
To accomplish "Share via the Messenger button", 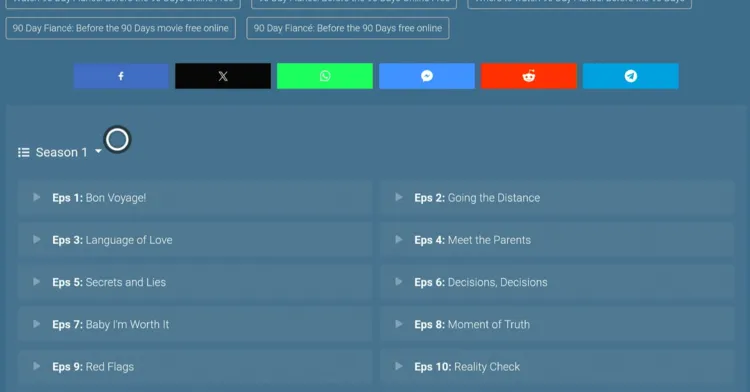I will (427, 76).
